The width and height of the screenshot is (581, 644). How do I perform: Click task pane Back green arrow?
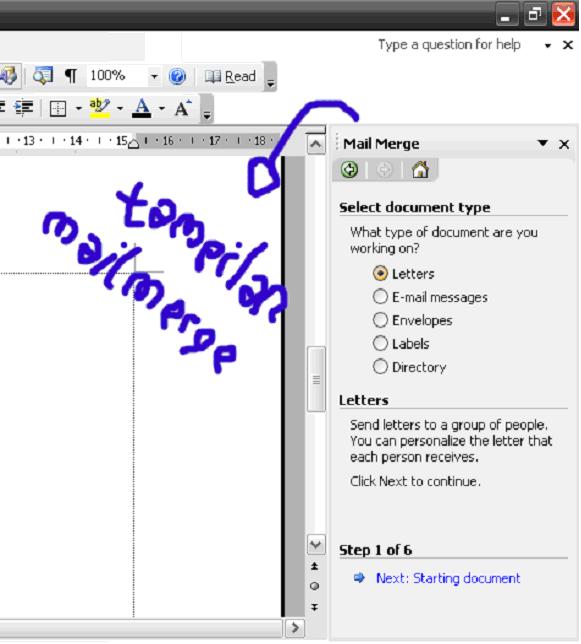click(x=349, y=169)
